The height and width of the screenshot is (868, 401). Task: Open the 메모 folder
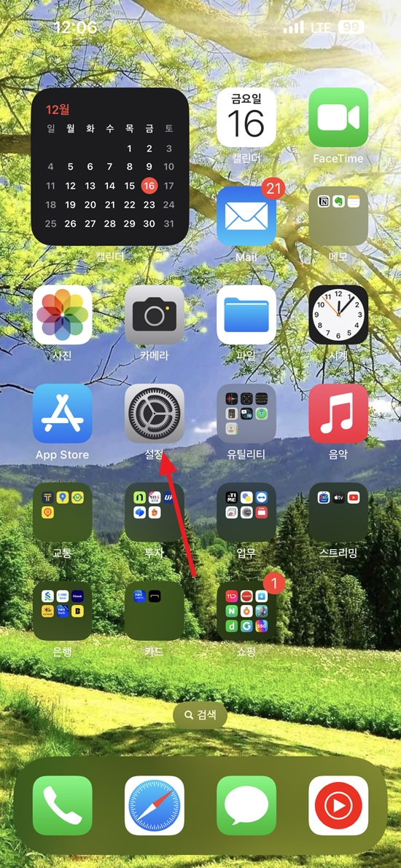(338, 216)
